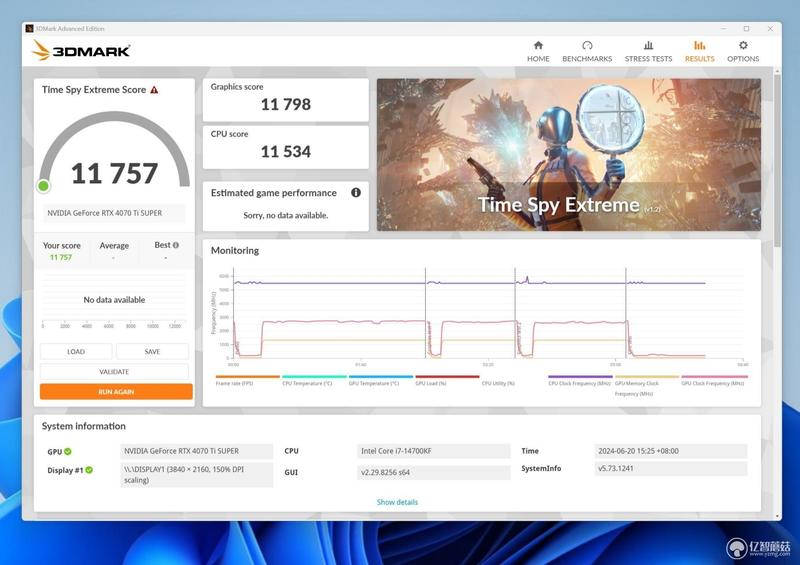Click the Your score value 11 757

(61, 257)
